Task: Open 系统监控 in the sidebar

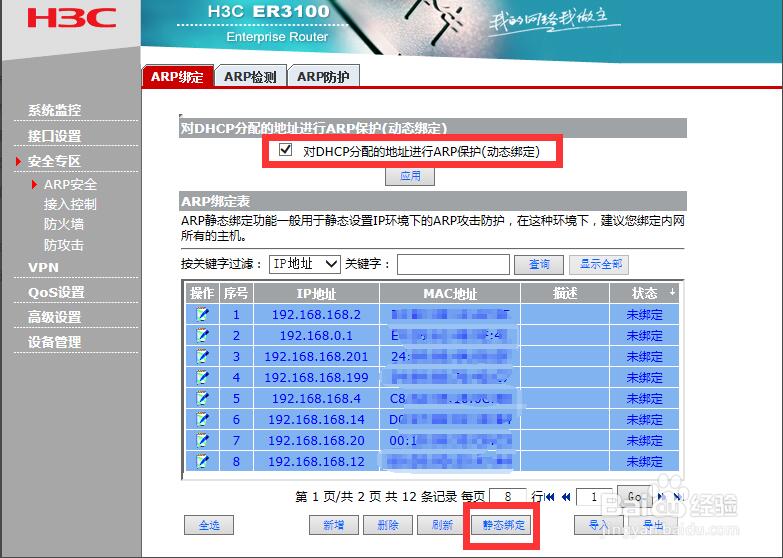Action: 54,110
